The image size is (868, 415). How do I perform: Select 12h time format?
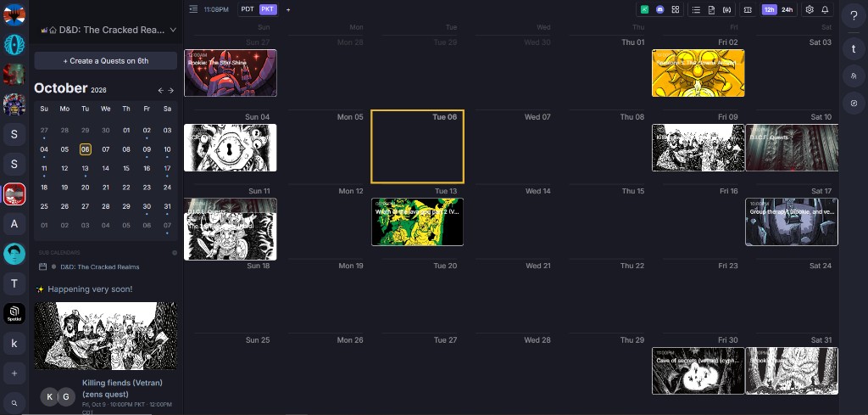tap(769, 9)
